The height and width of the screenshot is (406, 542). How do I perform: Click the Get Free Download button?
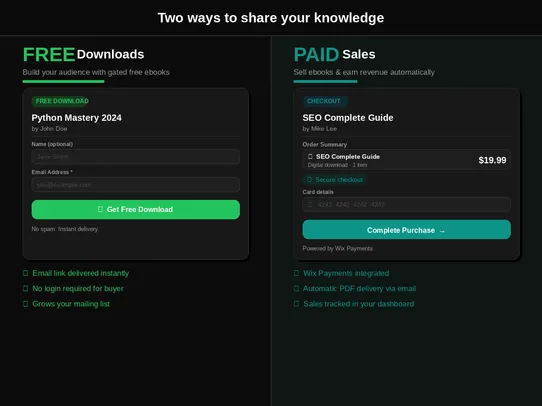pos(136,209)
